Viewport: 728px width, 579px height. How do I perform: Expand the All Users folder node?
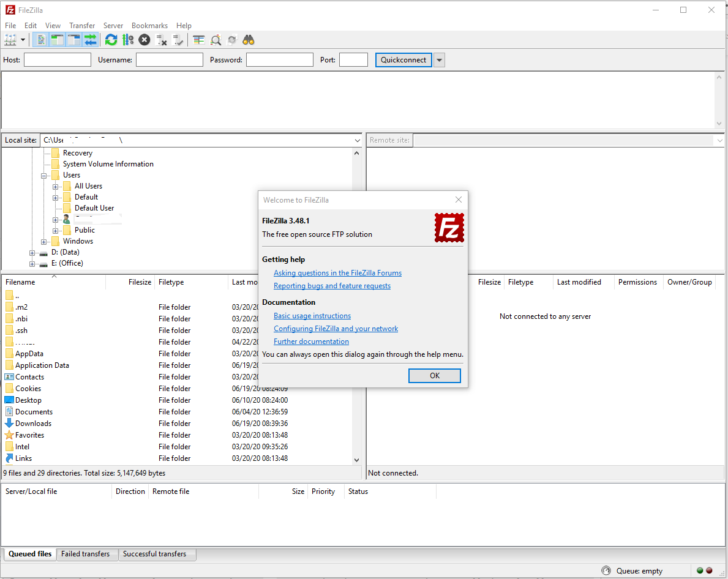tap(55, 187)
